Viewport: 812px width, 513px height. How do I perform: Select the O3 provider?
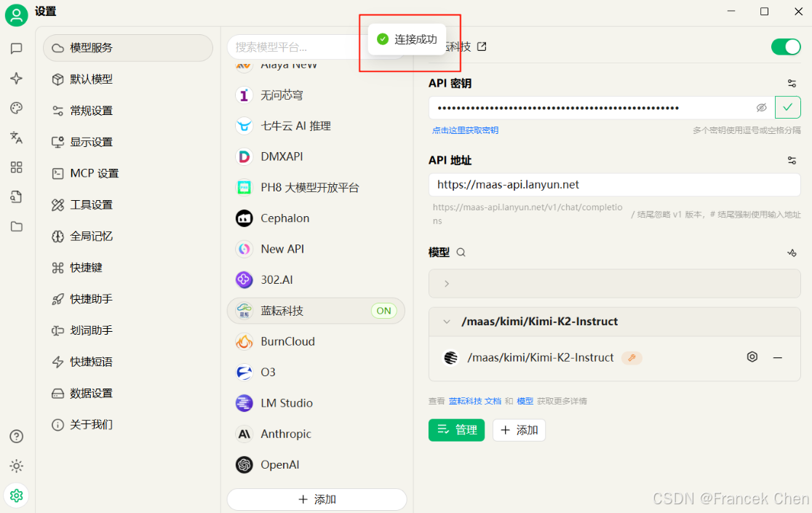coord(316,372)
